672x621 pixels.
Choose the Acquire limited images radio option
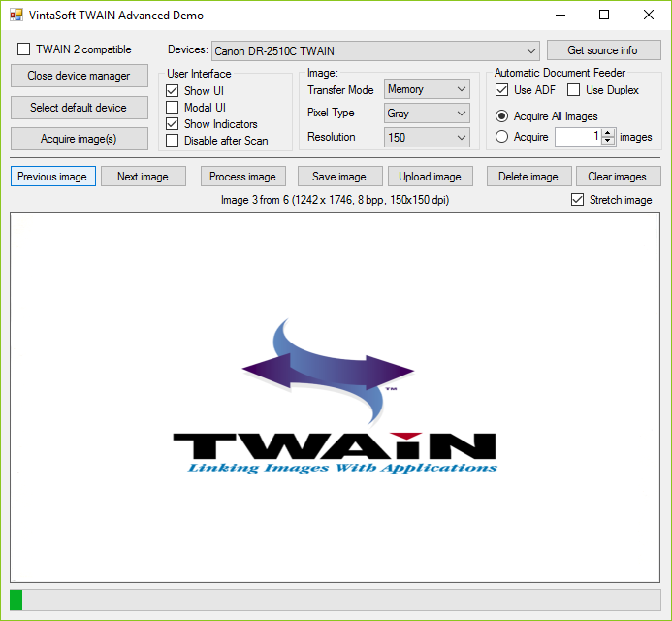click(501, 137)
